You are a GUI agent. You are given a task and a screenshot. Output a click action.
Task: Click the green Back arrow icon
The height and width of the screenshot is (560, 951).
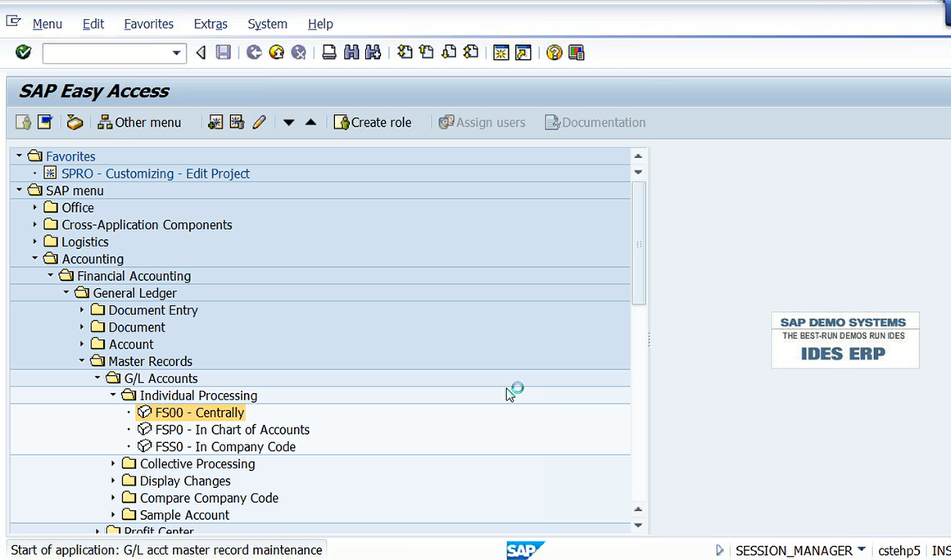254,52
